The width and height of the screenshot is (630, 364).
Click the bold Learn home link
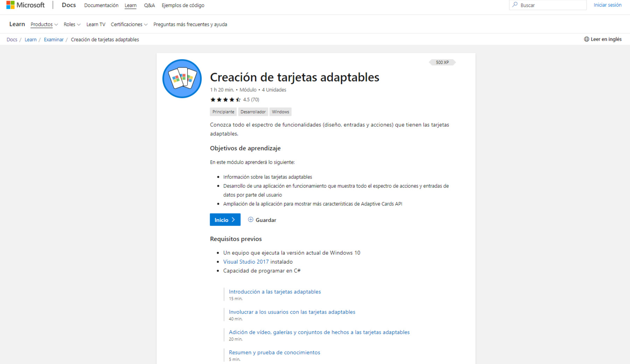(17, 24)
